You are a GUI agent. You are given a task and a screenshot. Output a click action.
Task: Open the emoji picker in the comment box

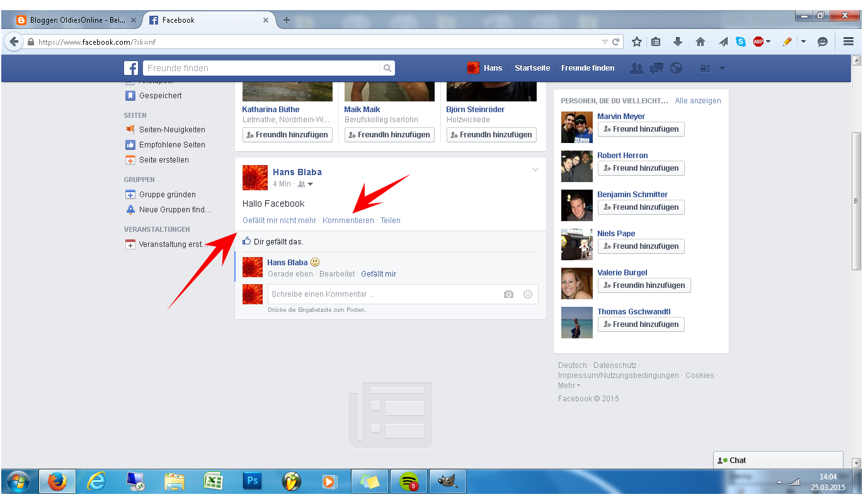coord(528,294)
